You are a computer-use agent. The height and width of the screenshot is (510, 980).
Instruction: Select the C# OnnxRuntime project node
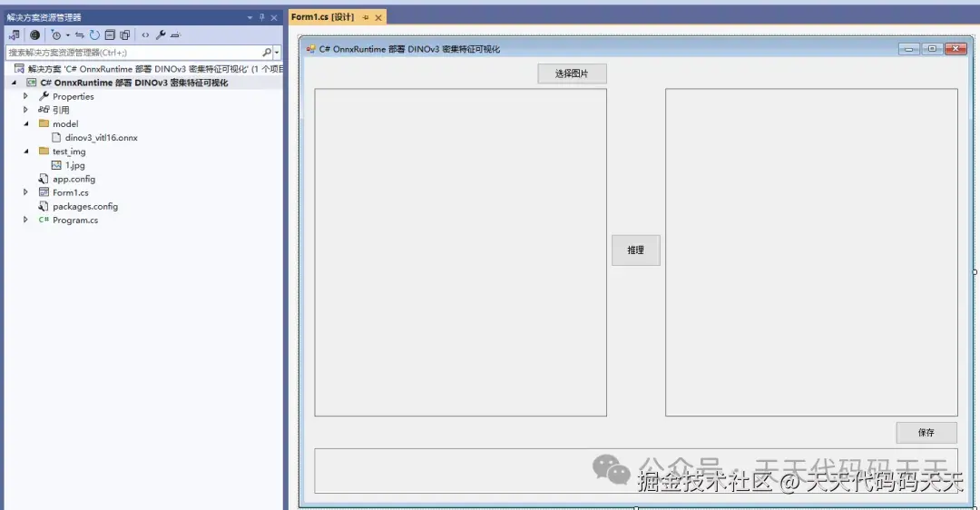click(133, 83)
